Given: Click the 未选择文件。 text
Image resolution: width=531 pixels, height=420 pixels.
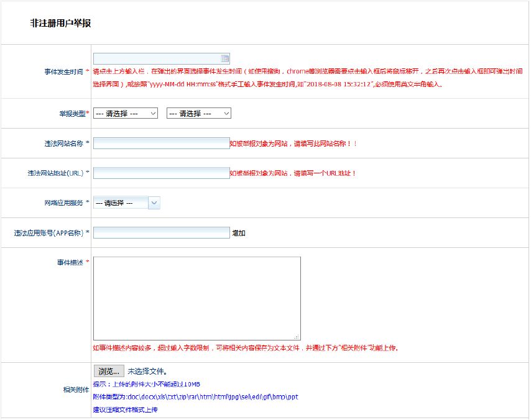Looking at the screenshot, I should point(147,372).
